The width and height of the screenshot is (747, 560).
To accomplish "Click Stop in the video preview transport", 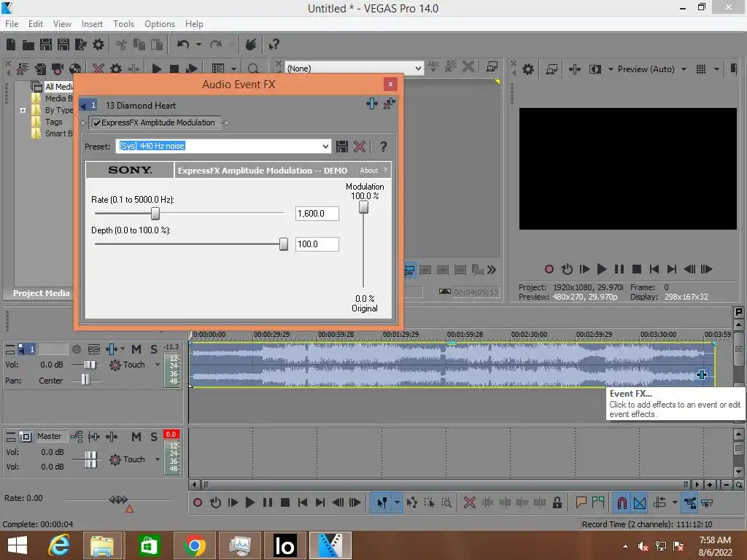I will point(636,269).
